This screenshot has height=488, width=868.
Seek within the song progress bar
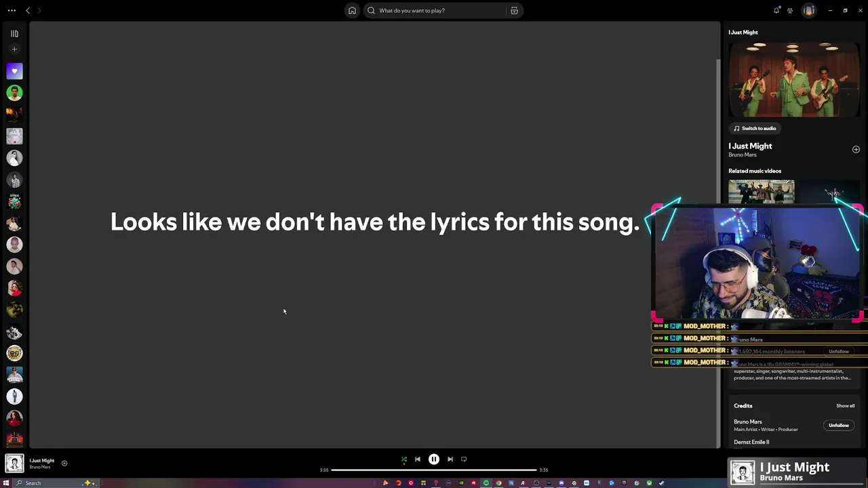point(434,470)
